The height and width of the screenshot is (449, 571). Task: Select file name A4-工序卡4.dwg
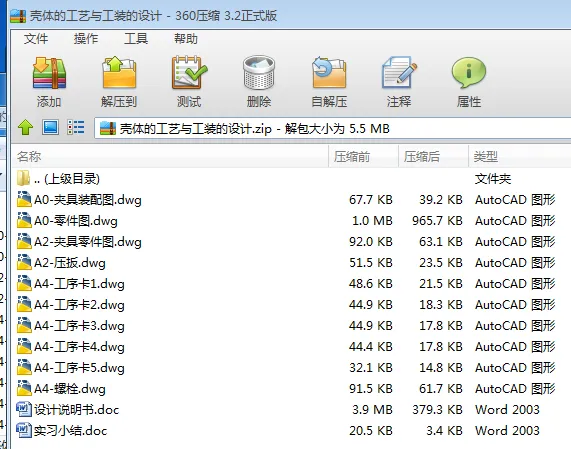[79, 347]
